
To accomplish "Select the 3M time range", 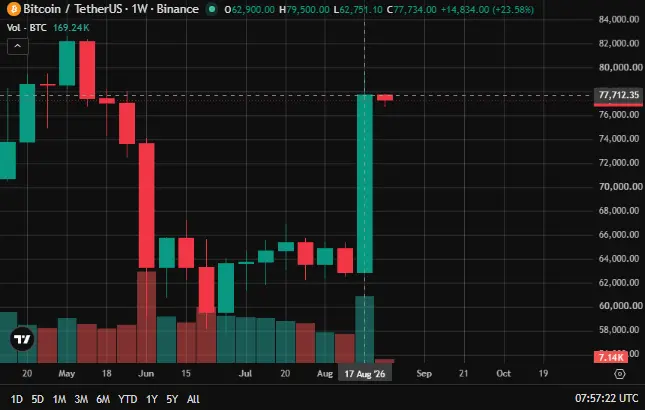I will 81,399.
